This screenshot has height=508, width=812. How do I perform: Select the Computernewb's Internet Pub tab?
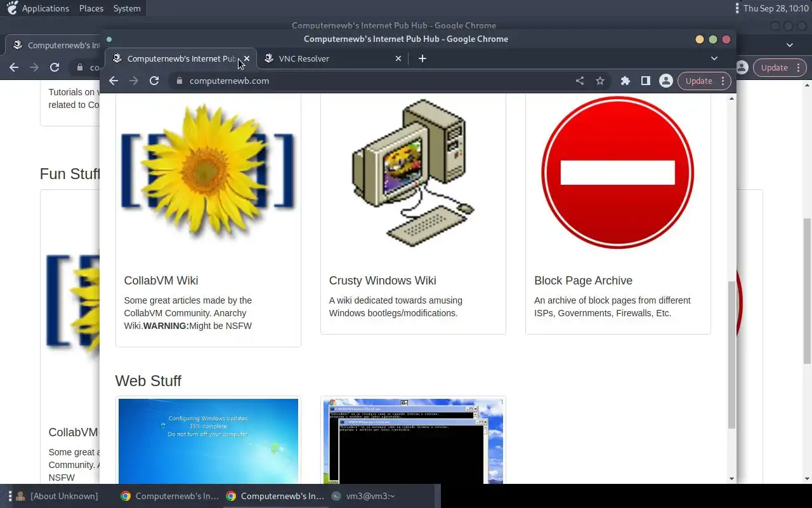(x=181, y=58)
